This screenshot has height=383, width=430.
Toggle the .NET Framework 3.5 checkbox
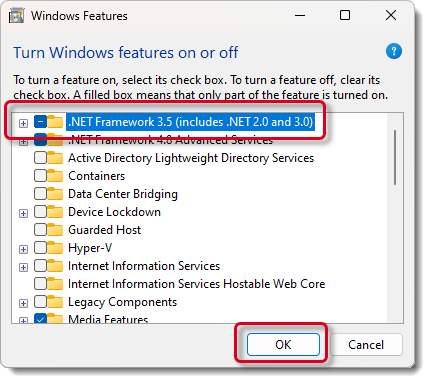coord(40,122)
